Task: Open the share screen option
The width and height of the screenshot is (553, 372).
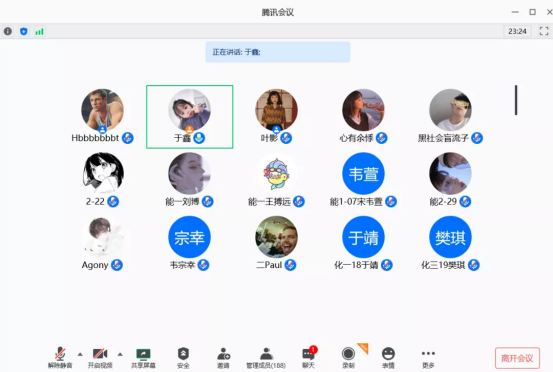Action: tap(143, 358)
